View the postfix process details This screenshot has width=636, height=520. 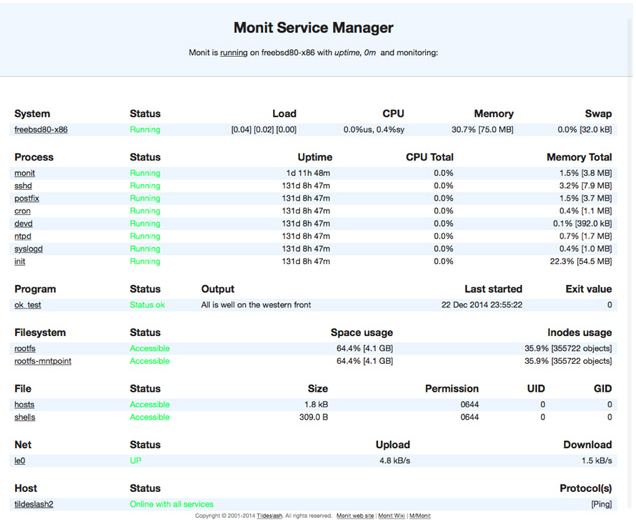tap(27, 199)
